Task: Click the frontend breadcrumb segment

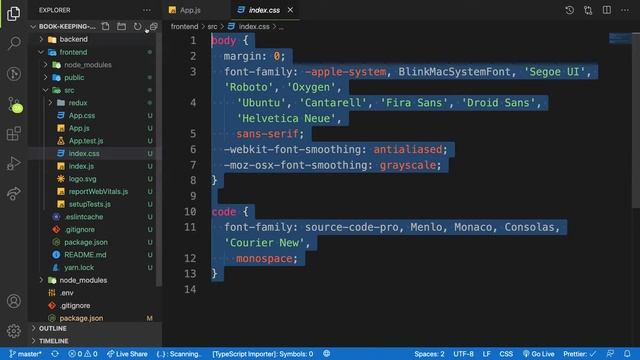Action: [x=184, y=27]
